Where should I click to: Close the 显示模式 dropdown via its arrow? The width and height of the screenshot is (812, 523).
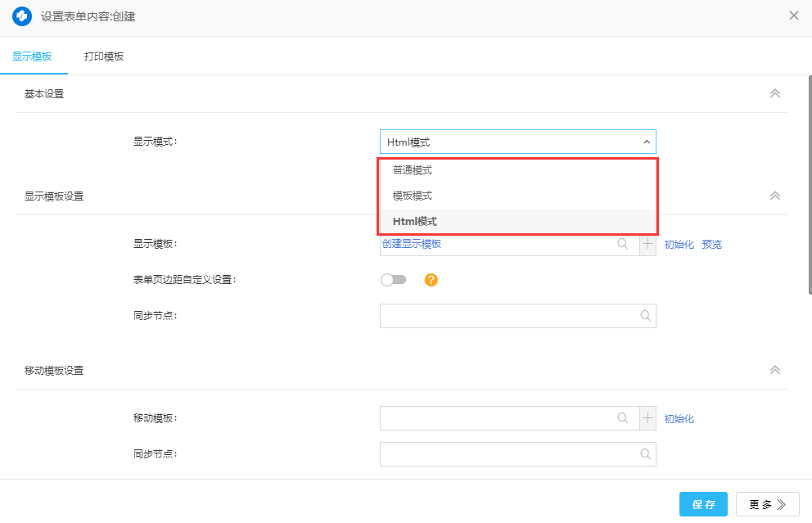coord(646,141)
